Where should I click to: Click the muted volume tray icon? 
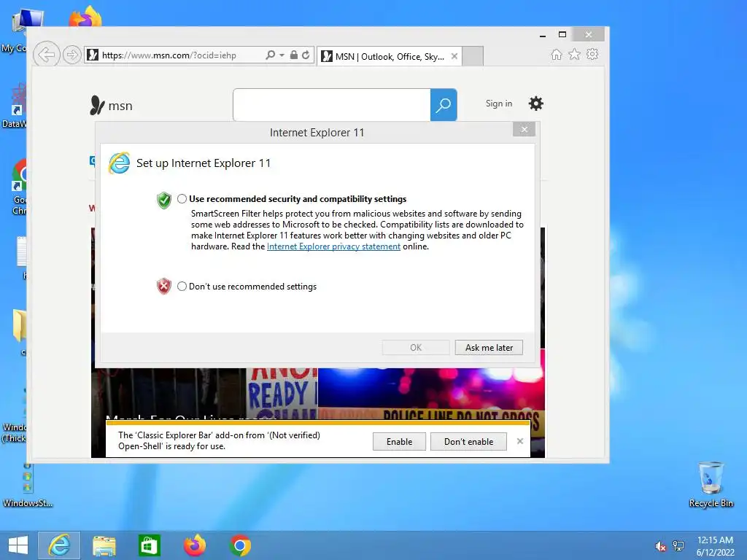tap(661, 546)
